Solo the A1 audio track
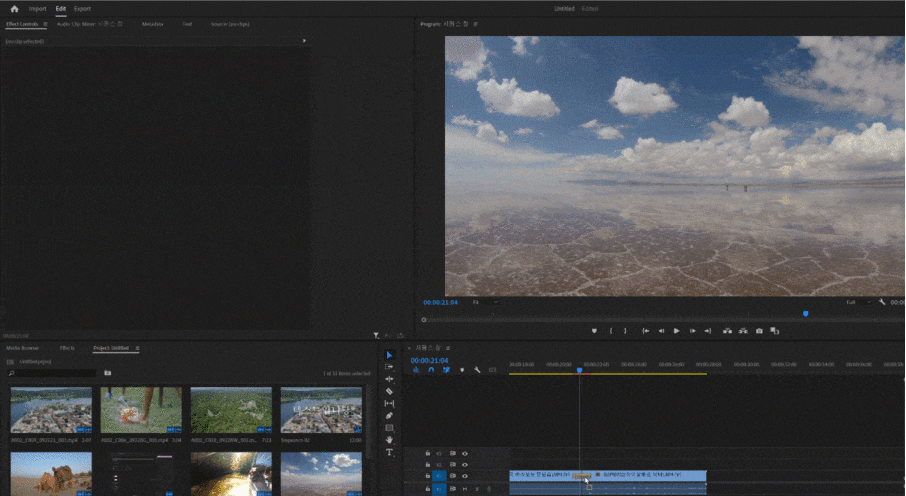Screen dimensions: 906x496 tap(477, 489)
